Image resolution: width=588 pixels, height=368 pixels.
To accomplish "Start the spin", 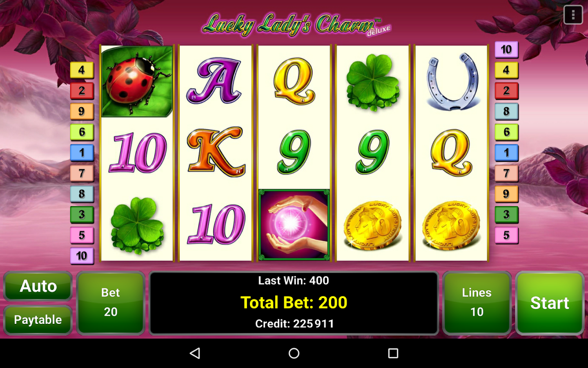I will (550, 303).
